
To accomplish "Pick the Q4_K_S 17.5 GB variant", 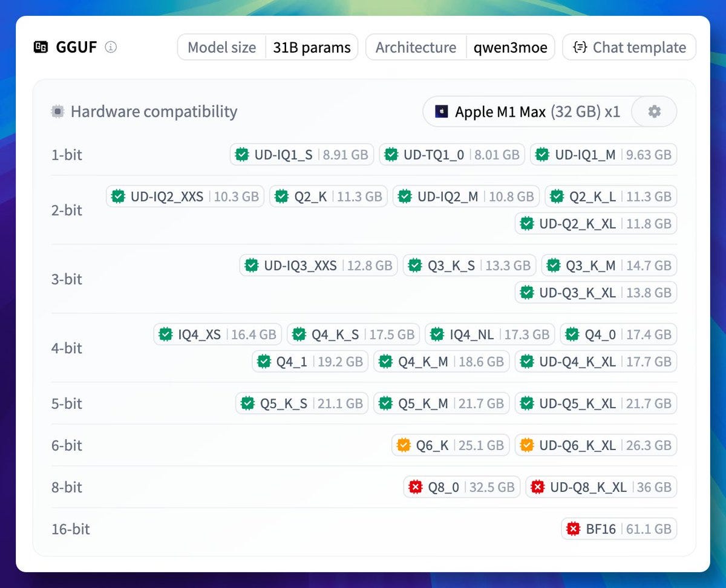I will [353, 334].
